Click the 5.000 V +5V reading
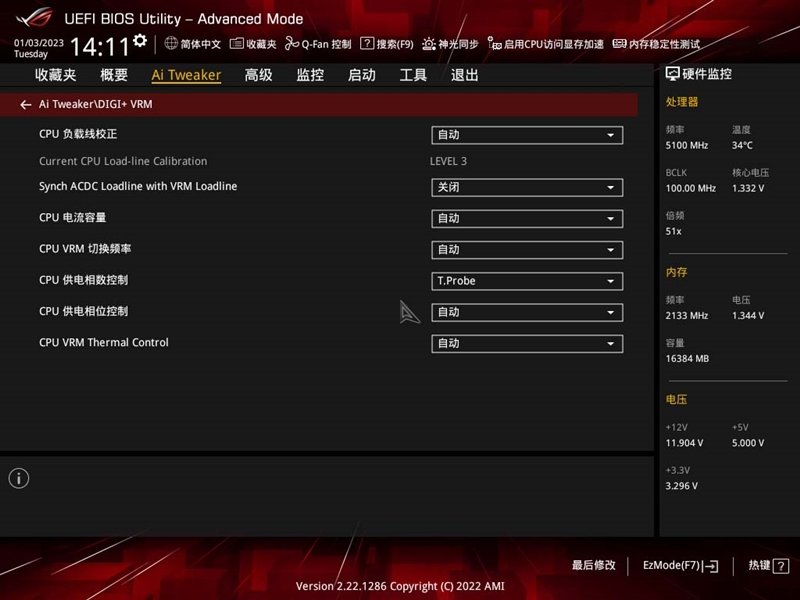The image size is (800, 600). pyautogui.click(x=748, y=443)
